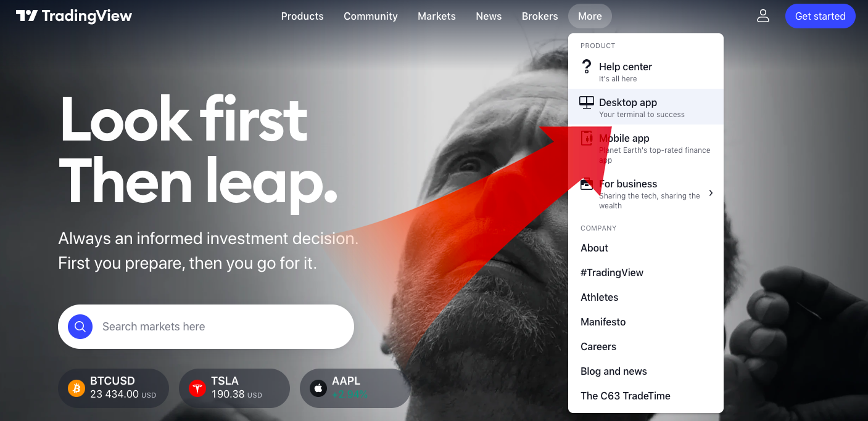Click the Help center question mark icon
Image resolution: width=868 pixels, height=421 pixels.
(587, 67)
